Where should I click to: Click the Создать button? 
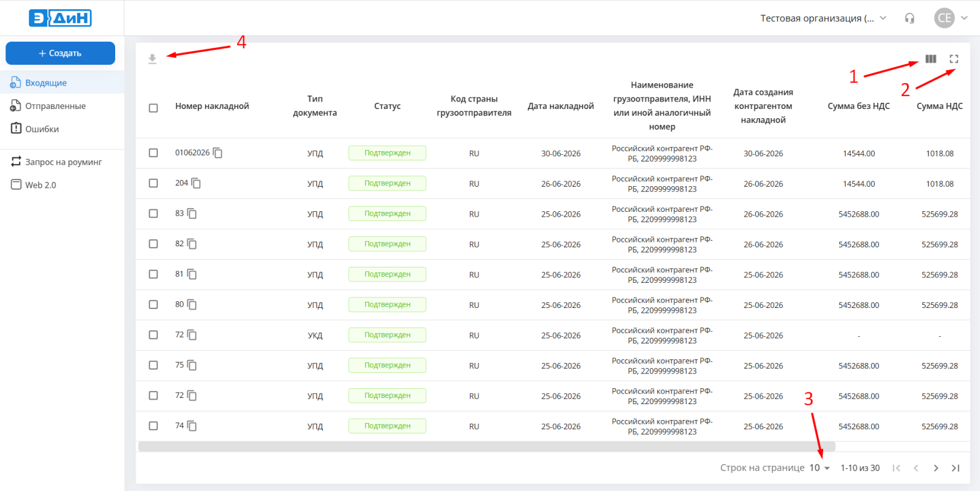(x=60, y=53)
